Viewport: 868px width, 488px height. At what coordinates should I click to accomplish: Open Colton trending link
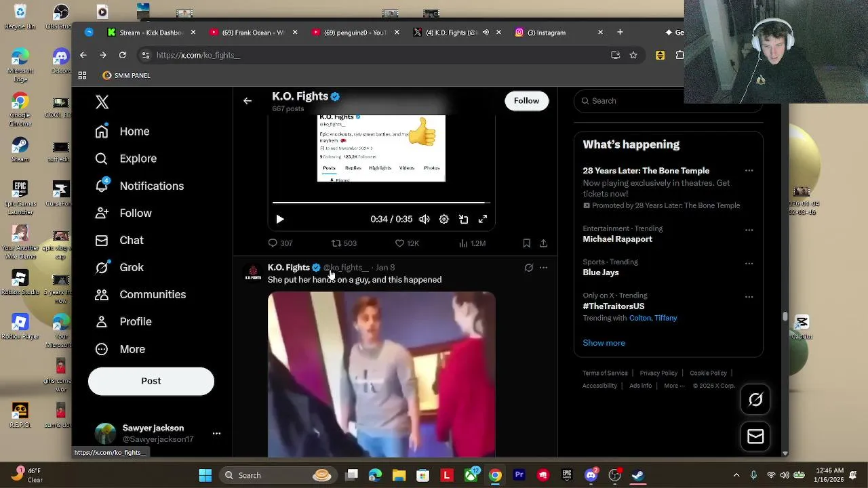(x=639, y=318)
